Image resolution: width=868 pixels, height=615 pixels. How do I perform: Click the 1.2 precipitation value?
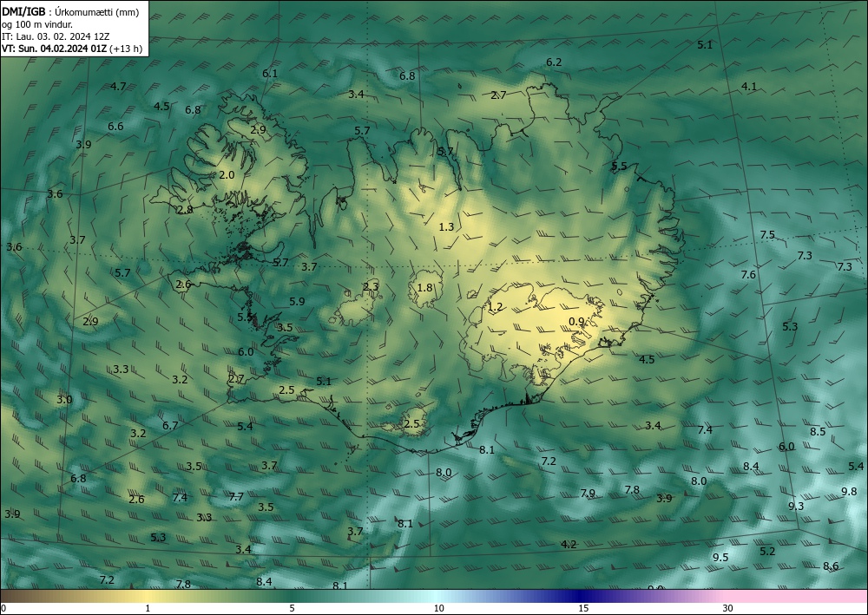(495, 306)
